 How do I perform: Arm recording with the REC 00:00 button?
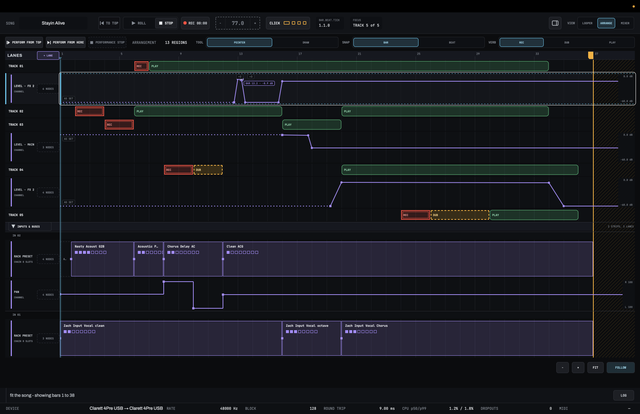pos(196,23)
